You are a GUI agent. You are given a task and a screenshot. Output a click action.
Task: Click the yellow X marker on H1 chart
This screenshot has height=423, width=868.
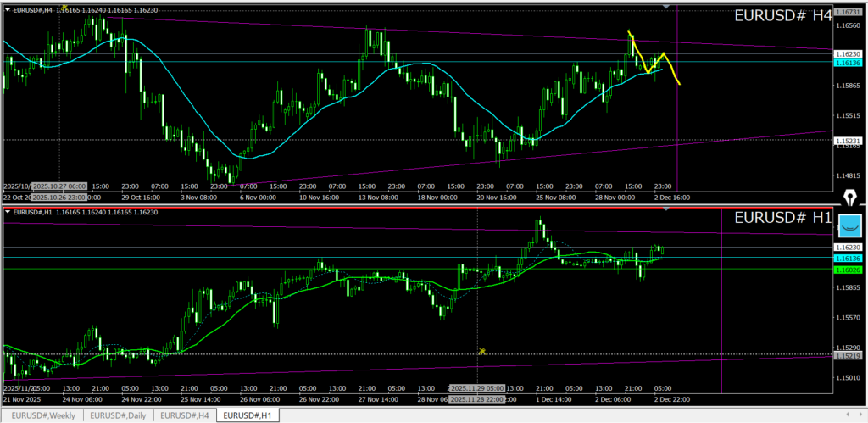[x=481, y=351]
